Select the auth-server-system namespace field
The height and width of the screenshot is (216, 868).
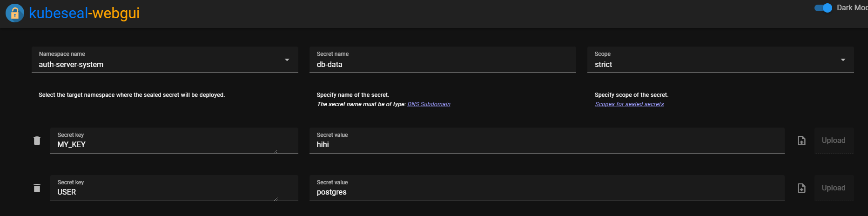[165, 60]
